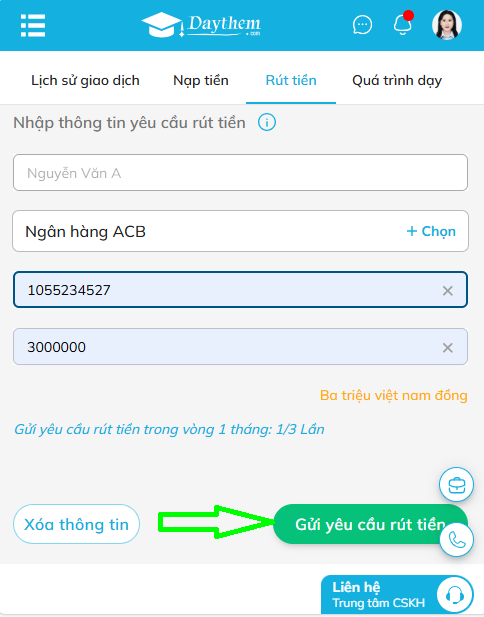The height and width of the screenshot is (617, 484).
Task: Open the Quá trình dạy tab
Action: click(x=397, y=80)
